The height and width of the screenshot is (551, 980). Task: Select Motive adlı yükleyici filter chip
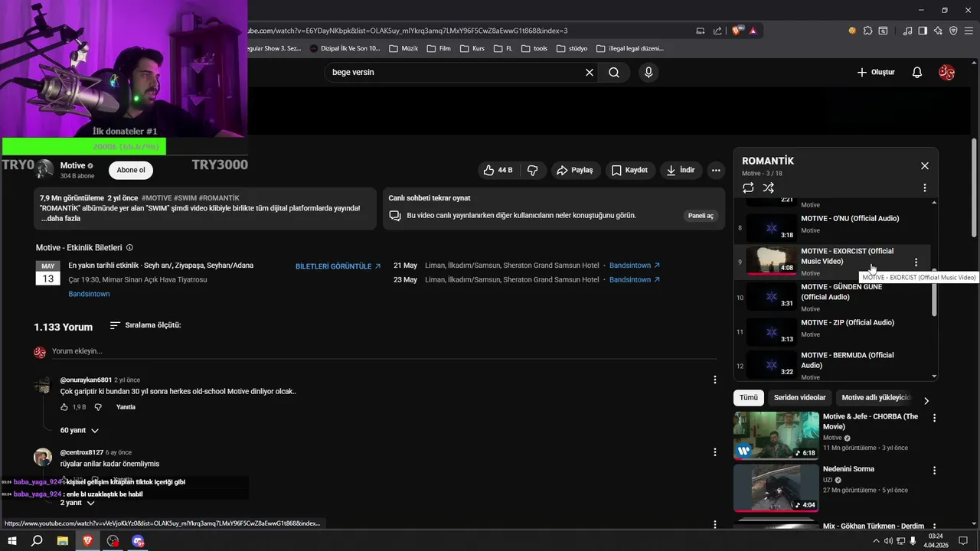[x=875, y=398]
